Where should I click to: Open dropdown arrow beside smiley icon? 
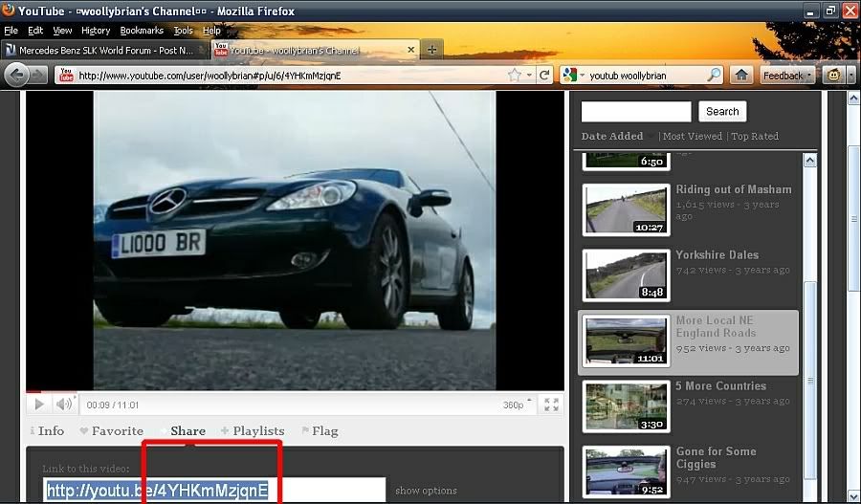pos(850,76)
